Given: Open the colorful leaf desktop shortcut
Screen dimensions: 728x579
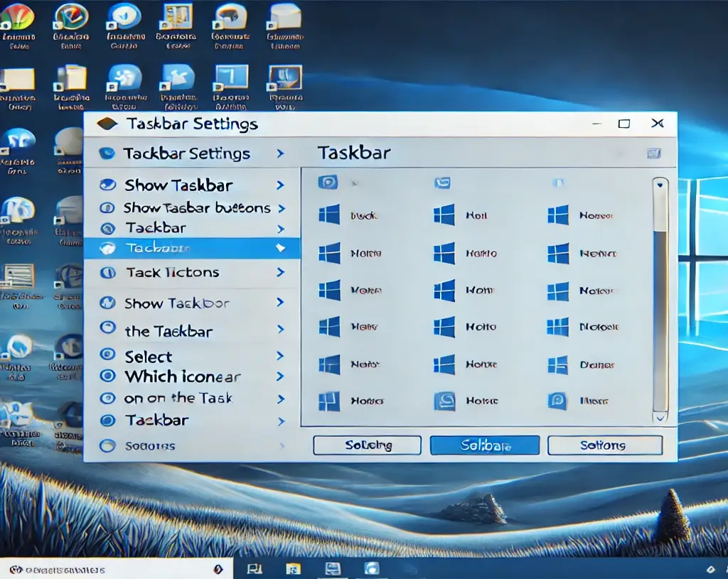Looking at the screenshot, I should coord(17,17).
